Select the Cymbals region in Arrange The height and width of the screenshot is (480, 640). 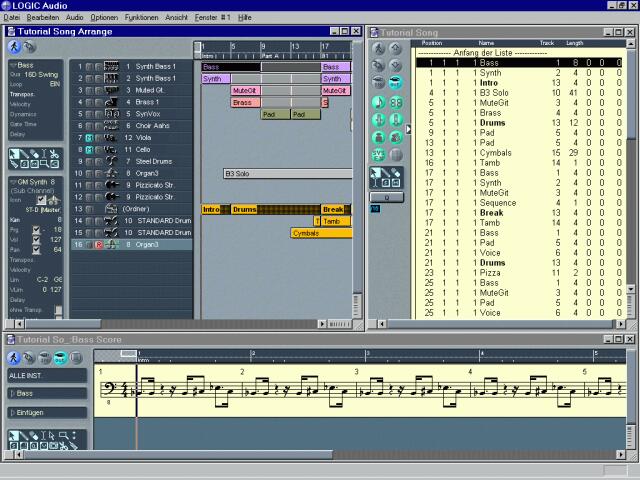click(x=321, y=233)
